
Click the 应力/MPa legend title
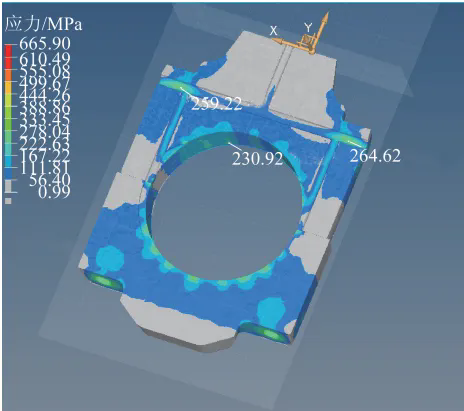point(44,24)
